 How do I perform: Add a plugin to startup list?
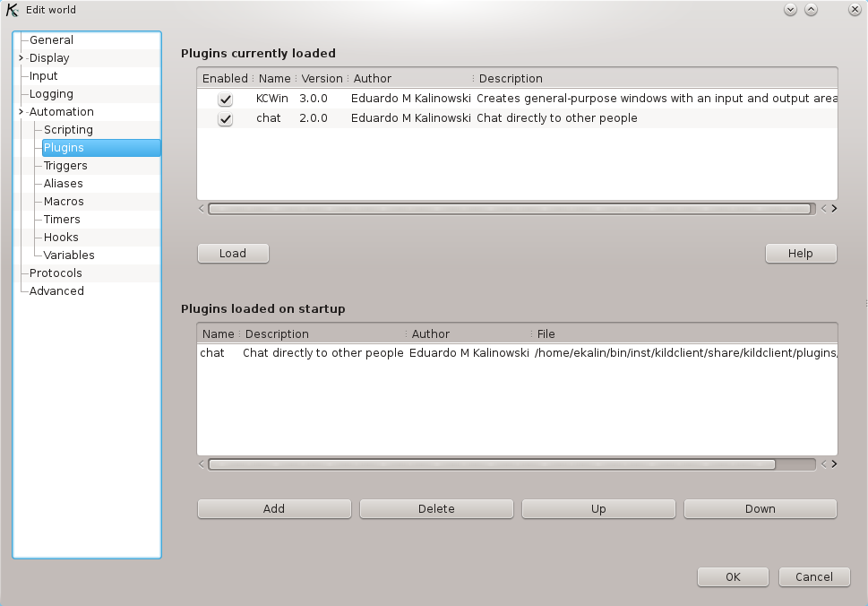[273, 508]
